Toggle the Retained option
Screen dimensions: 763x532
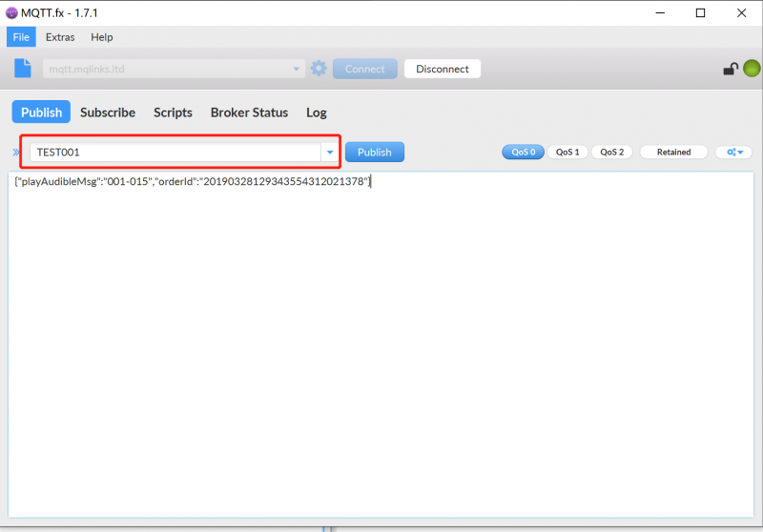(673, 152)
